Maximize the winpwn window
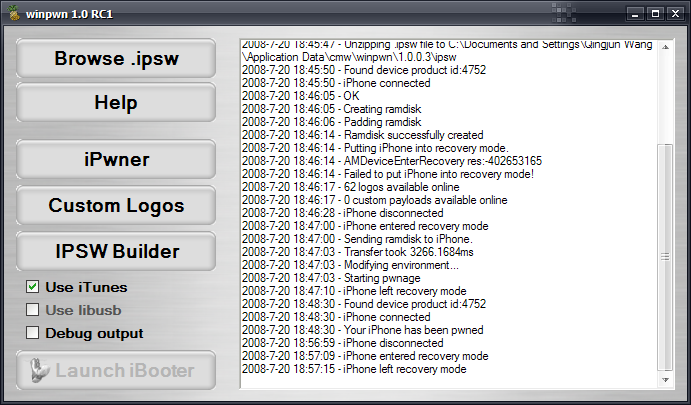691x405 pixels. pos(655,14)
